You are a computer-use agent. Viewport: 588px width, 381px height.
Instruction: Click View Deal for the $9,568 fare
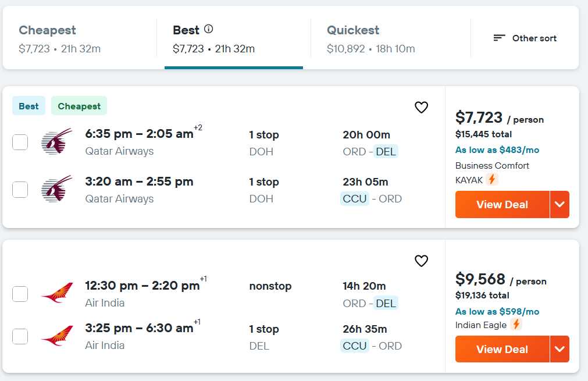pyautogui.click(x=502, y=349)
